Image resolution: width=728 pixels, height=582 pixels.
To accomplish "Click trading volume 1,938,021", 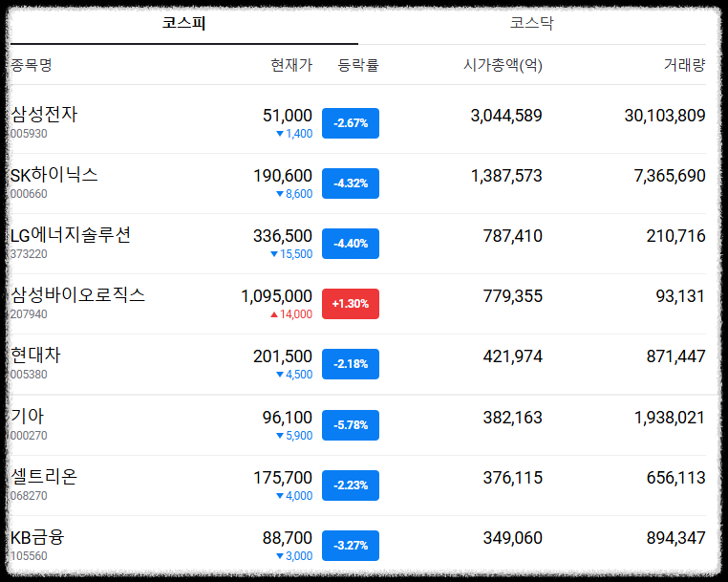I will pos(670,418).
